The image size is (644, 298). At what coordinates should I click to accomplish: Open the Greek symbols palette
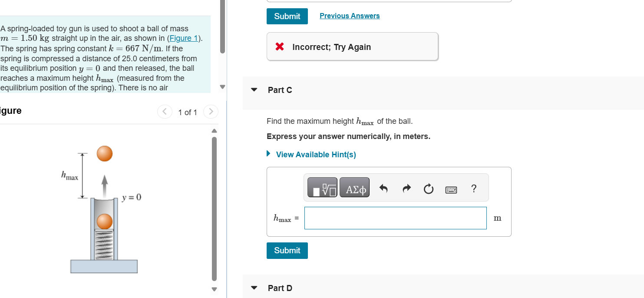354,188
